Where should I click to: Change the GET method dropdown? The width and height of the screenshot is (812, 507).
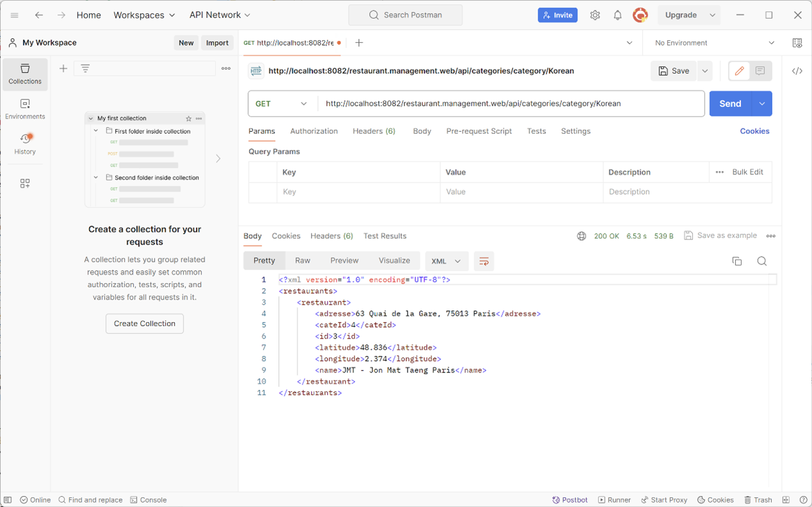pyautogui.click(x=282, y=104)
